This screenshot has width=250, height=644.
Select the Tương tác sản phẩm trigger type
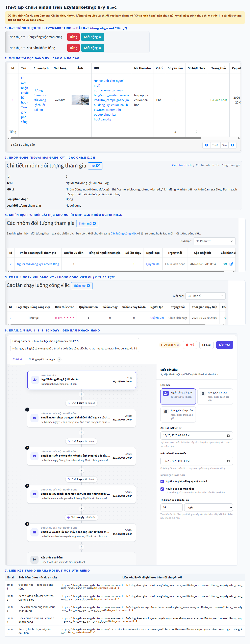click(x=178, y=414)
